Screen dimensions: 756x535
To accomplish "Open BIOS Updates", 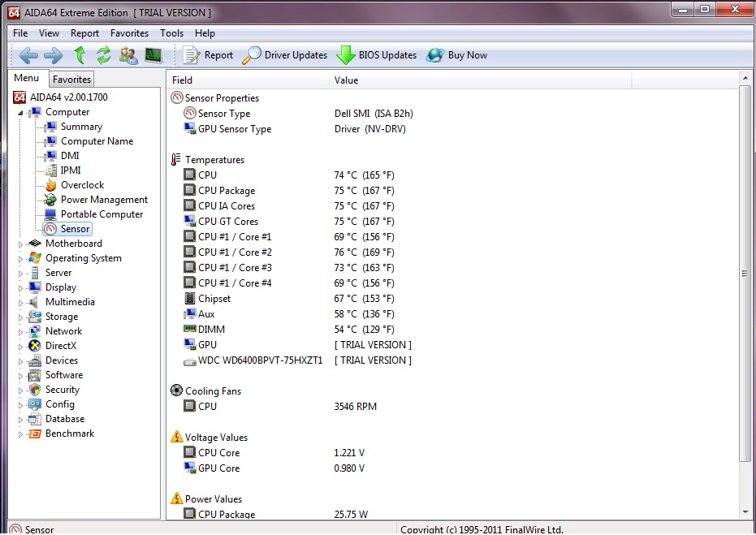I will (x=377, y=55).
